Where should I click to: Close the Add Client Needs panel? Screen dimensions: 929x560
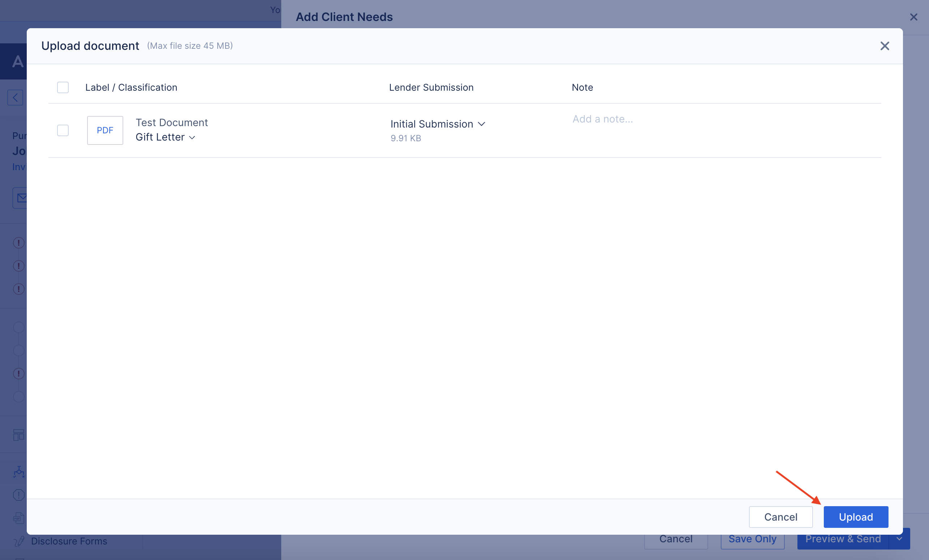pyautogui.click(x=913, y=17)
